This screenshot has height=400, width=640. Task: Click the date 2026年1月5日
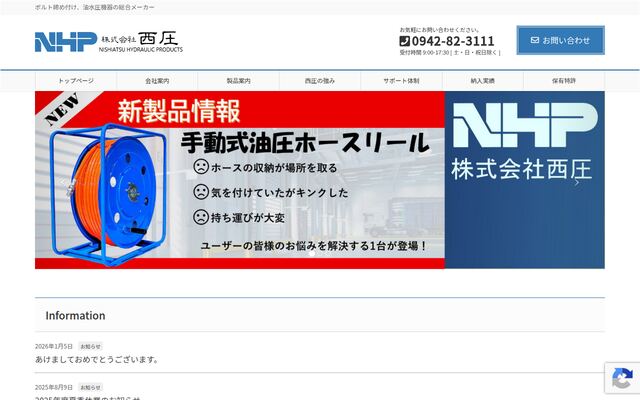53,347
